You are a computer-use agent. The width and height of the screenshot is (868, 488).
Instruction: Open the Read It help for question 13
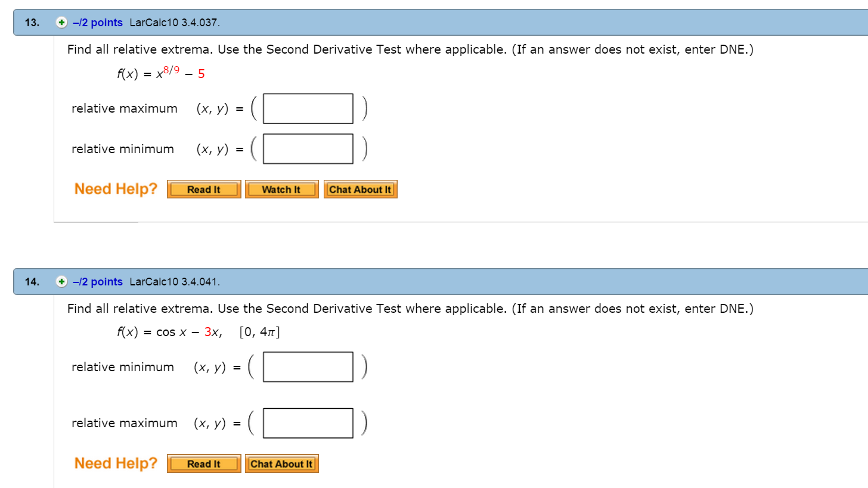pos(204,189)
